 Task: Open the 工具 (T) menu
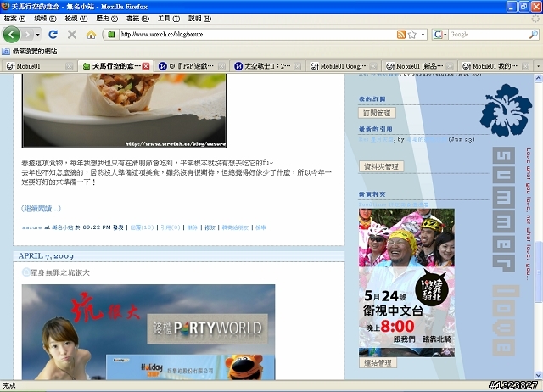pyautogui.click(x=169, y=19)
